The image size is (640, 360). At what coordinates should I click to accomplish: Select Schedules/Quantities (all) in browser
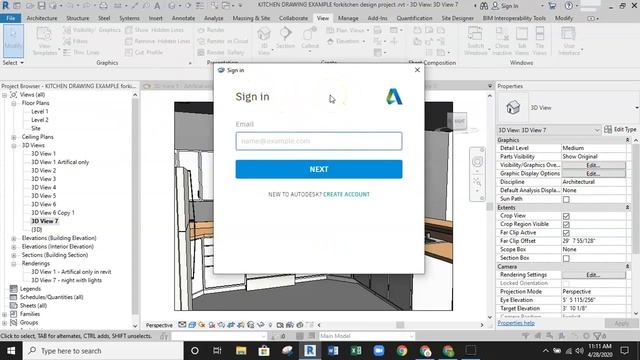(51, 297)
